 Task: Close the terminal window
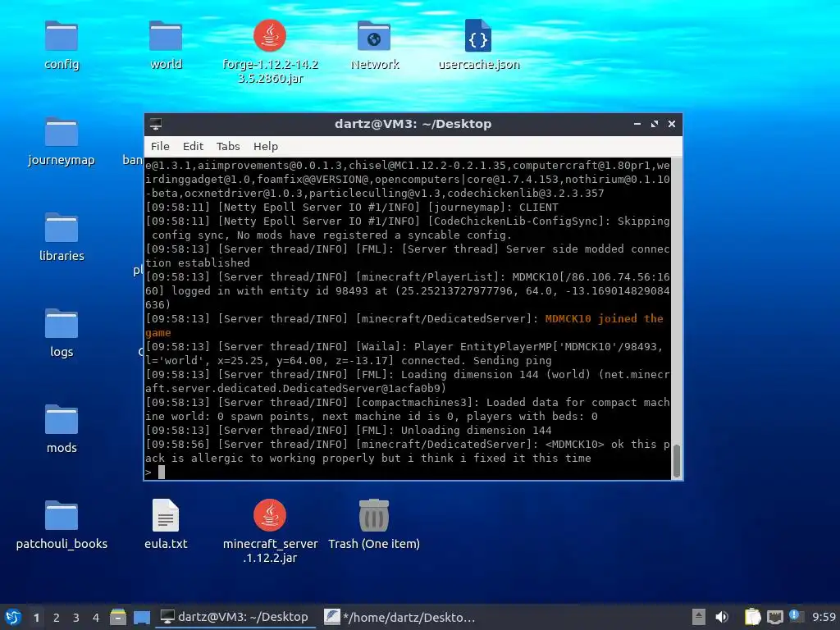(x=671, y=124)
